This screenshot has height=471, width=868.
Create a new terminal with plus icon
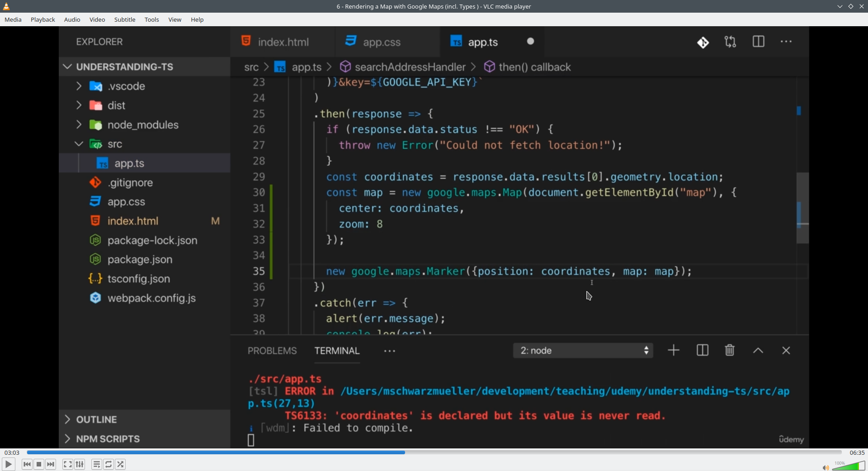tap(674, 350)
